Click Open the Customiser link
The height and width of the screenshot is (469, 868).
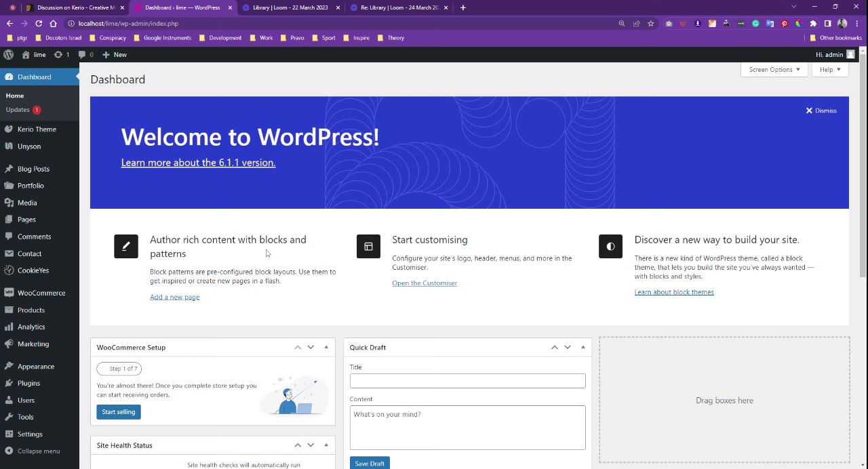point(425,283)
